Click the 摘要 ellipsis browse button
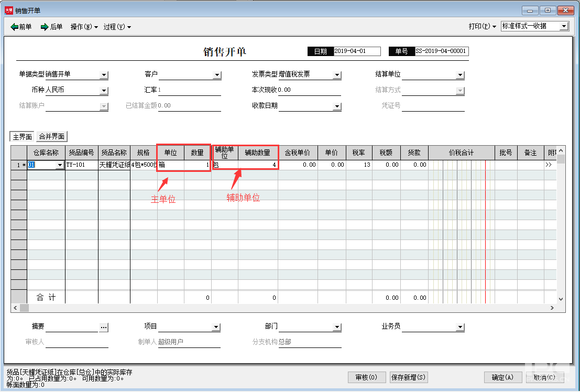 [x=104, y=327]
